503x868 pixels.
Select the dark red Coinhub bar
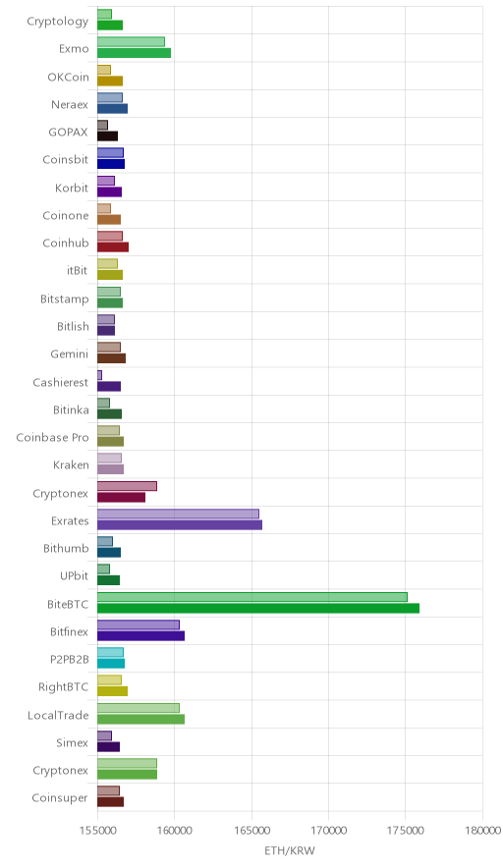(x=113, y=246)
